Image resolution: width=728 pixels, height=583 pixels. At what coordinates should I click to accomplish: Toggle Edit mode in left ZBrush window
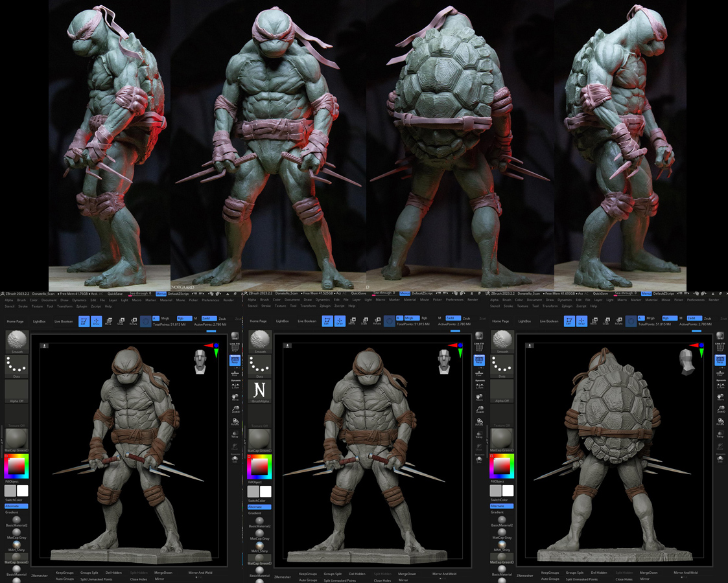coord(84,321)
